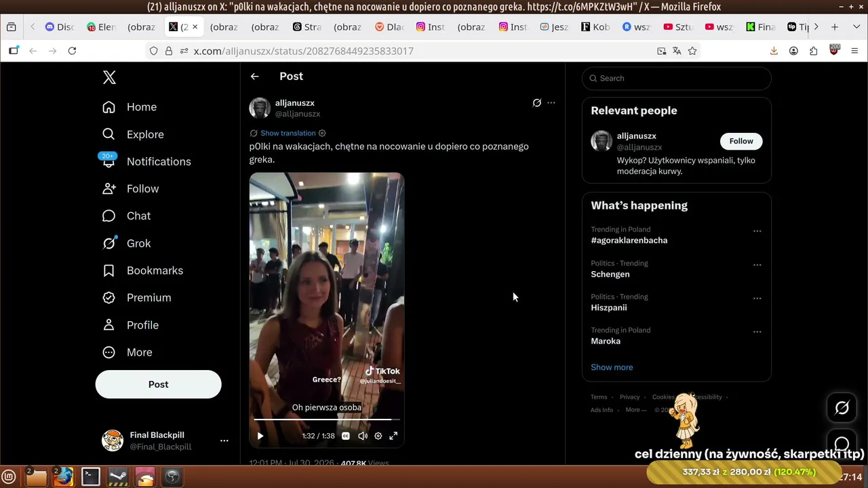Open the Schengen trending topic
868x488 pixels.
(610, 274)
